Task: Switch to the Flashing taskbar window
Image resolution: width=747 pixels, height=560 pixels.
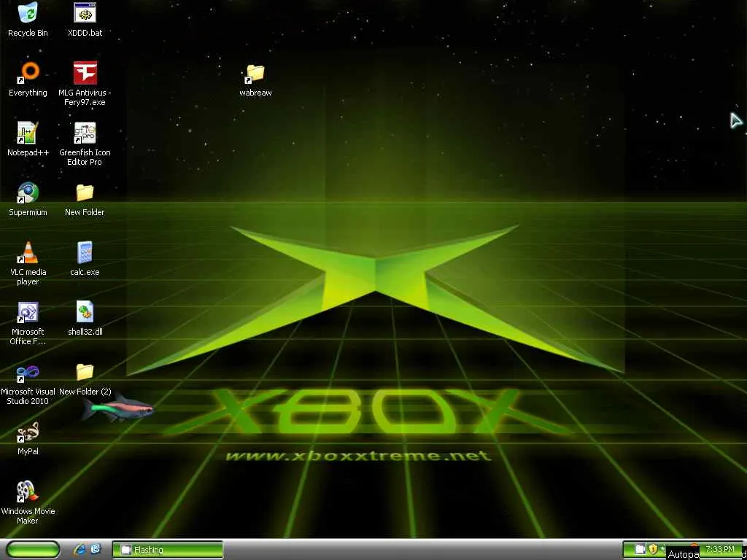Action: pyautogui.click(x=168, y=550)
